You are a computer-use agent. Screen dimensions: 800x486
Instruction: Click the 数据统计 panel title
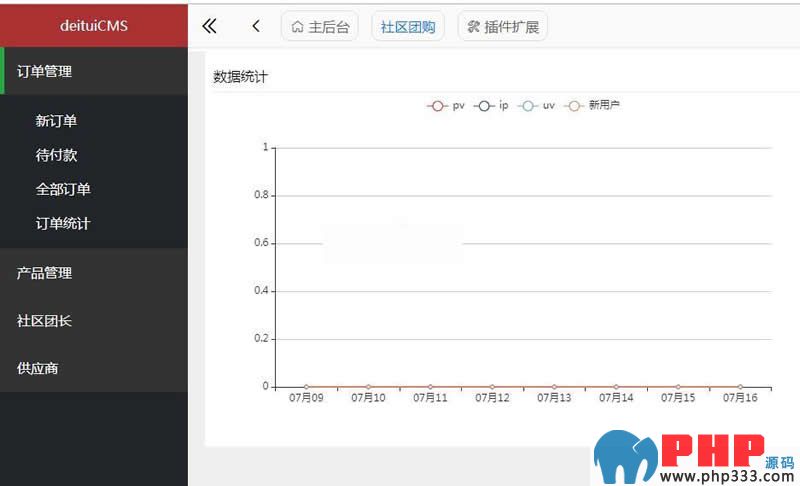coord(240,77)
